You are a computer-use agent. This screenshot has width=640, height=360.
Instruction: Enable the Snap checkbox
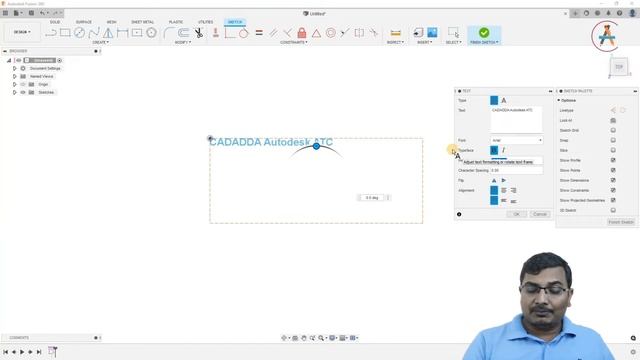[613, 140]
